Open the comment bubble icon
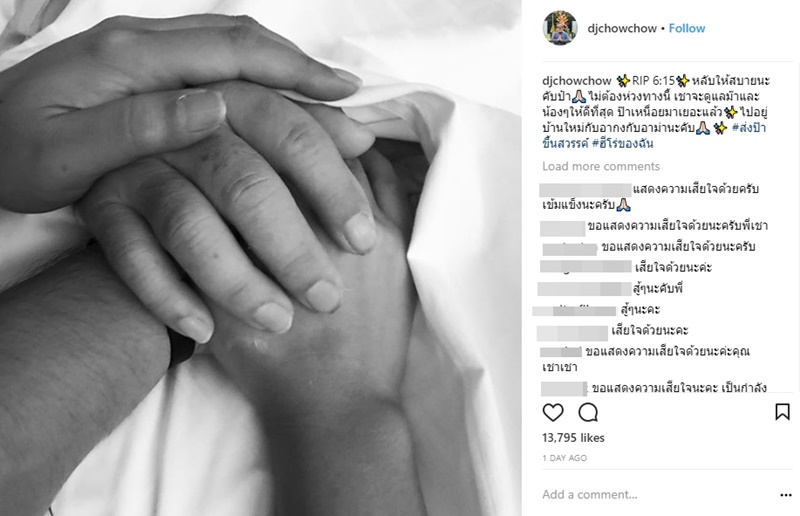800x516 pixels. (588, 412)
